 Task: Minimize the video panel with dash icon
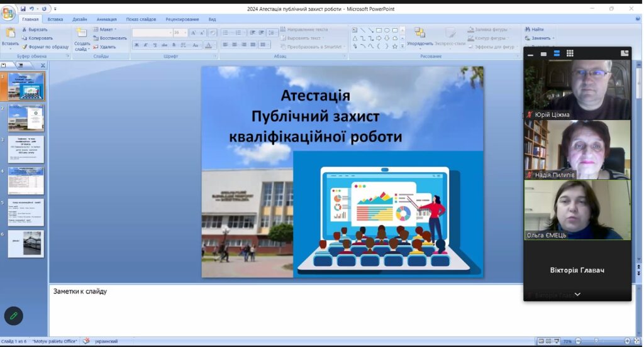531,54
